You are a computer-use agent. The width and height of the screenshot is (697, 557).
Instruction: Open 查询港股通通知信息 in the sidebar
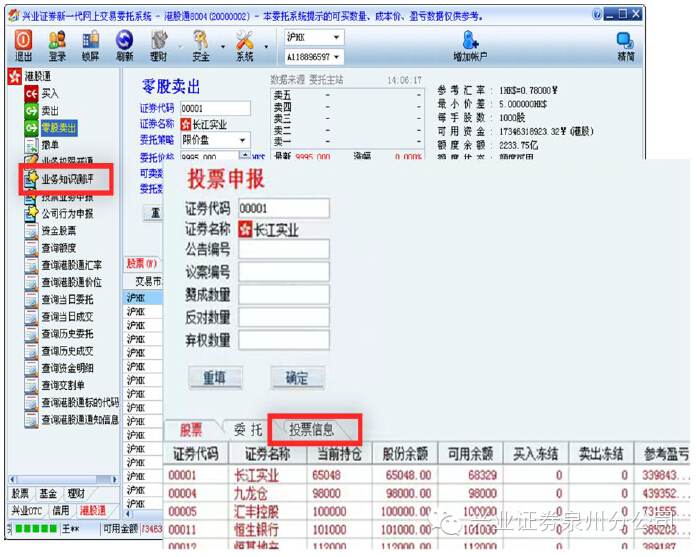pos(80,420)
